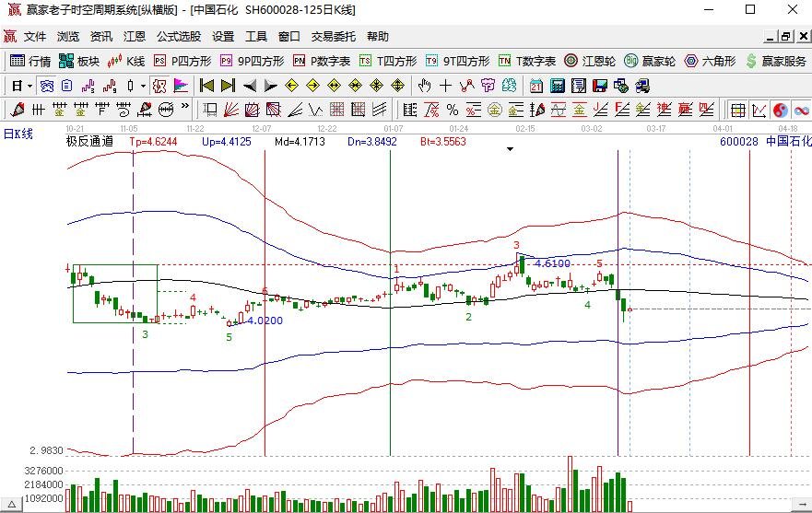Click the 600028 stock code
Image resolution: width=812 pixels, height=513 pixels.
click(x=739, y=141)
